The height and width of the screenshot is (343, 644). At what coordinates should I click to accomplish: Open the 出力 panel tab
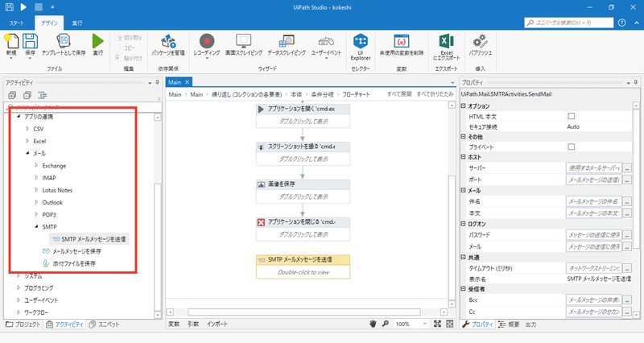pyautogui.click(x=530, y=324)
